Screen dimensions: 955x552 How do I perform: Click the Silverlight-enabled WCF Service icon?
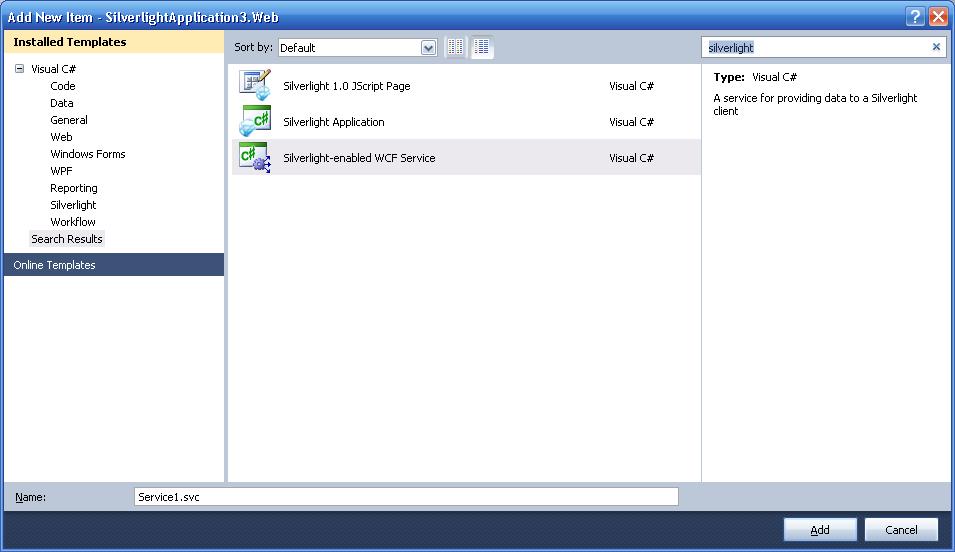pos(255,157)
